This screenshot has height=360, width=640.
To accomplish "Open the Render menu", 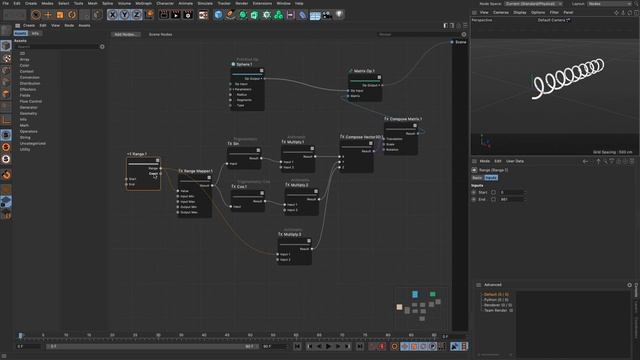I will coord(242,3).
